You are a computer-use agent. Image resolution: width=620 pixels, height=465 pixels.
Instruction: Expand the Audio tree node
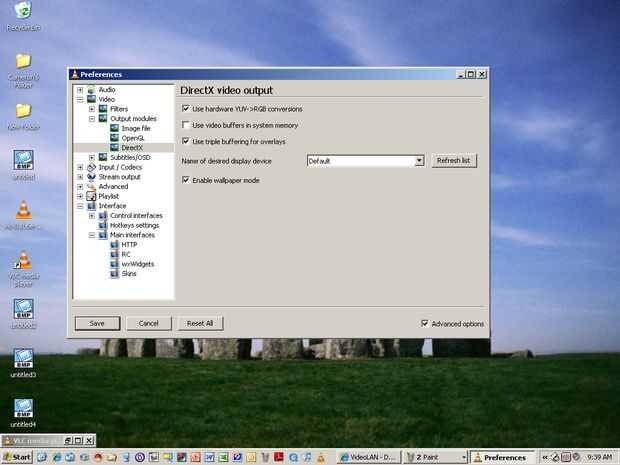[80, 90]
